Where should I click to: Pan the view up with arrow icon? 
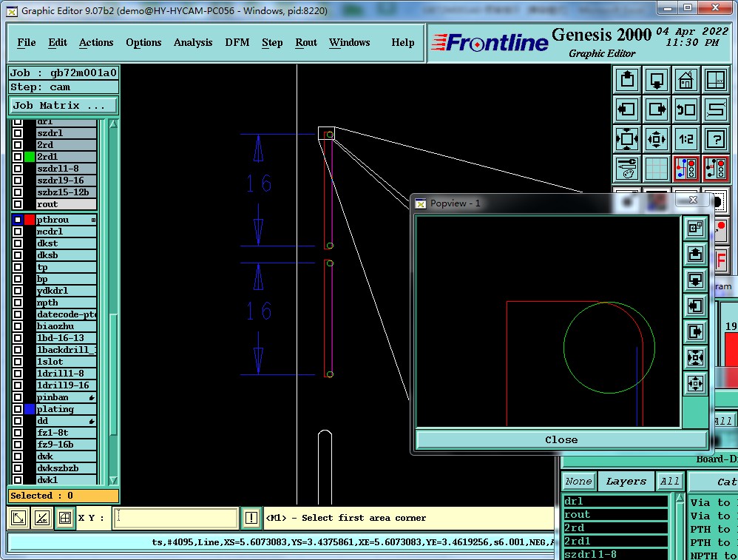(627, 79)
